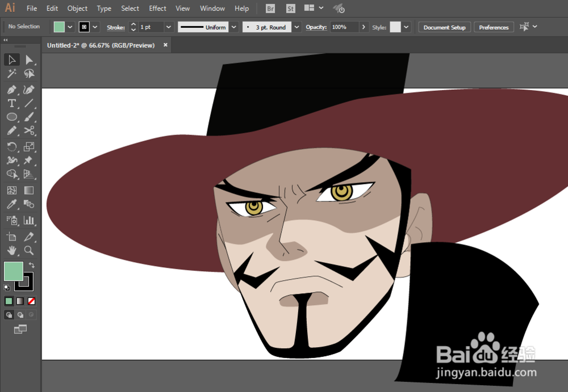Click the Opacity field showing 100%
The image size is (568, 392).
coord(345,27)
